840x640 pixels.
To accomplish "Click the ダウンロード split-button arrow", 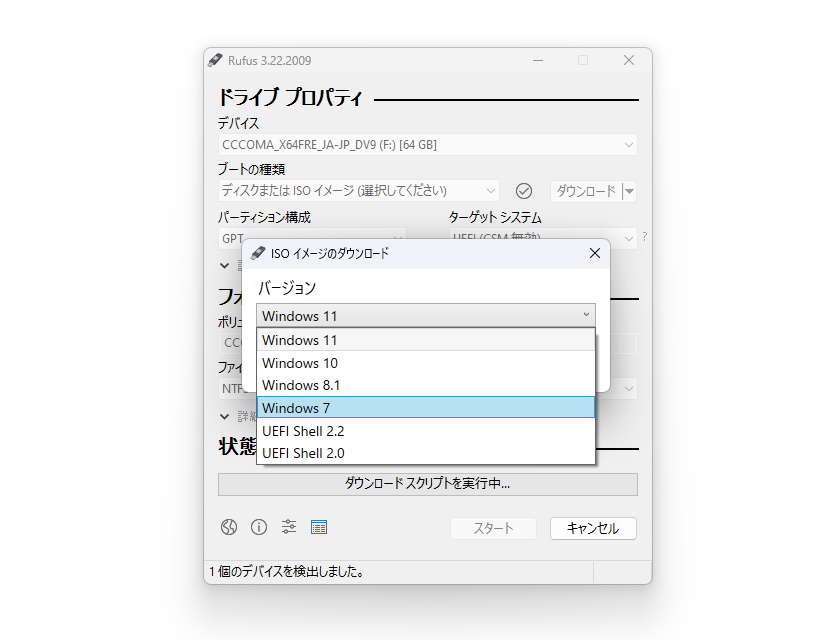I will 631,190.
